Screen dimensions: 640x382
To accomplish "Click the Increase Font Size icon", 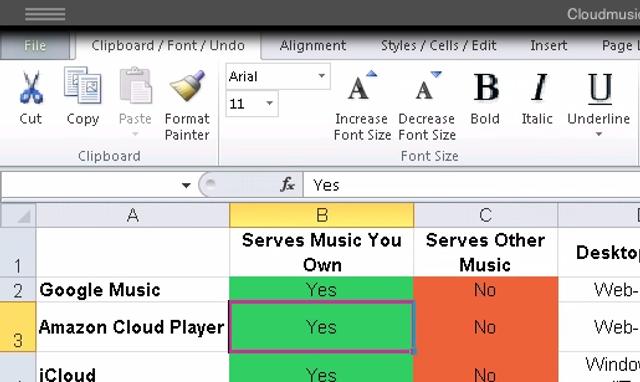I will pos(362,86).
